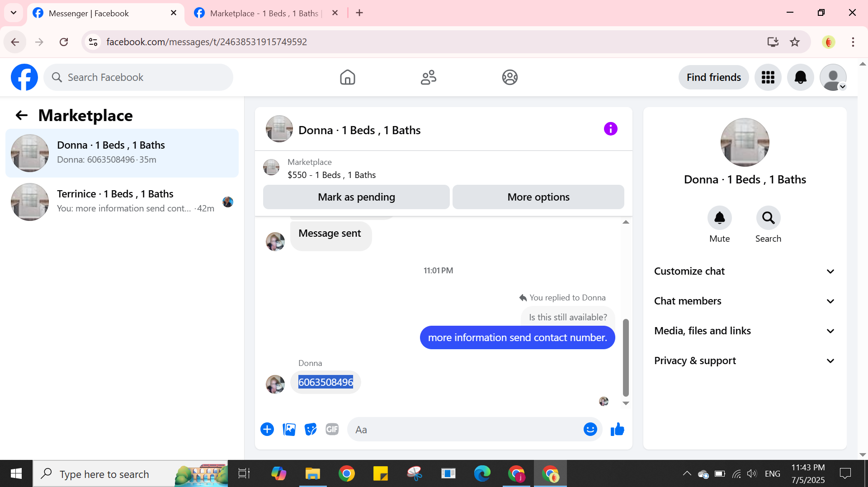Click the install app icon in address bar
Screen dimensions: 868x487
coord(773,42)
